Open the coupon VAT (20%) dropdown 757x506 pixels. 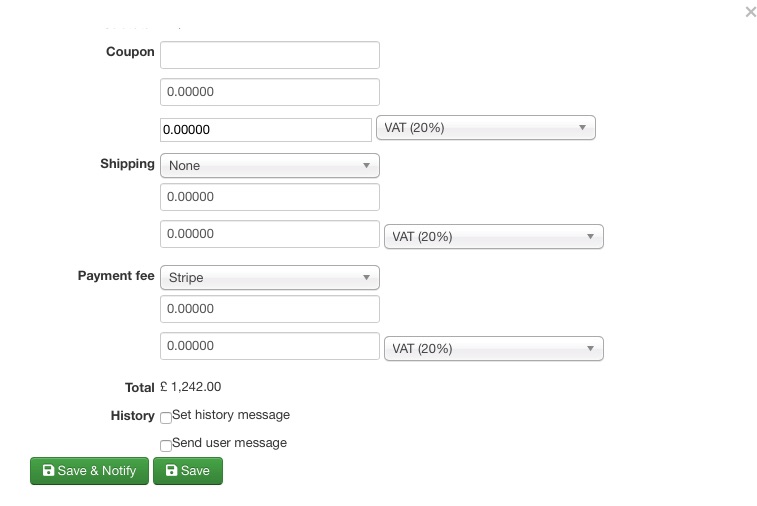(485, 128)
